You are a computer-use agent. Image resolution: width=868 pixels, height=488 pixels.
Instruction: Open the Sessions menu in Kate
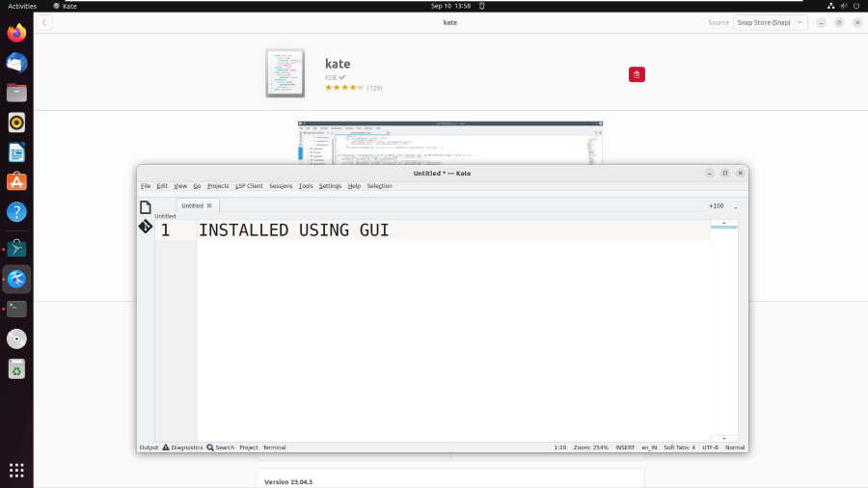pos(281,186)
